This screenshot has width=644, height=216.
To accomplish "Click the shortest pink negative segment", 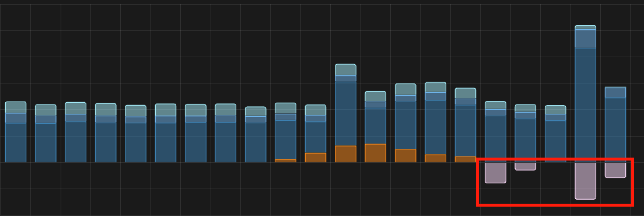I will coord(526,166).
